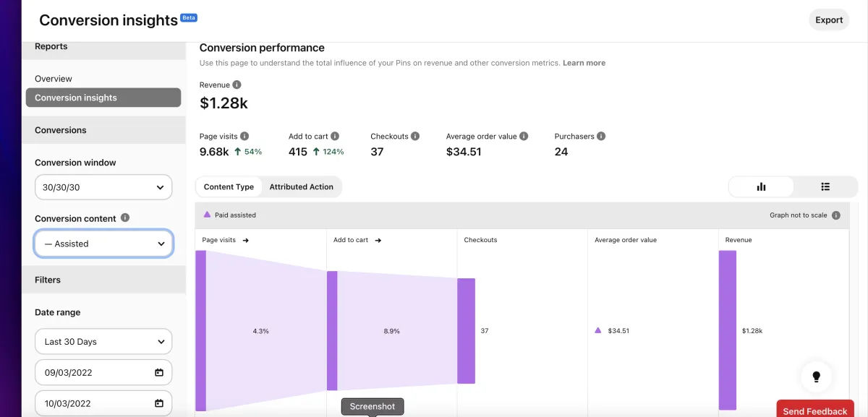Click the Graph not to scale info icon
868x417 pixels.
pos(836,215)
